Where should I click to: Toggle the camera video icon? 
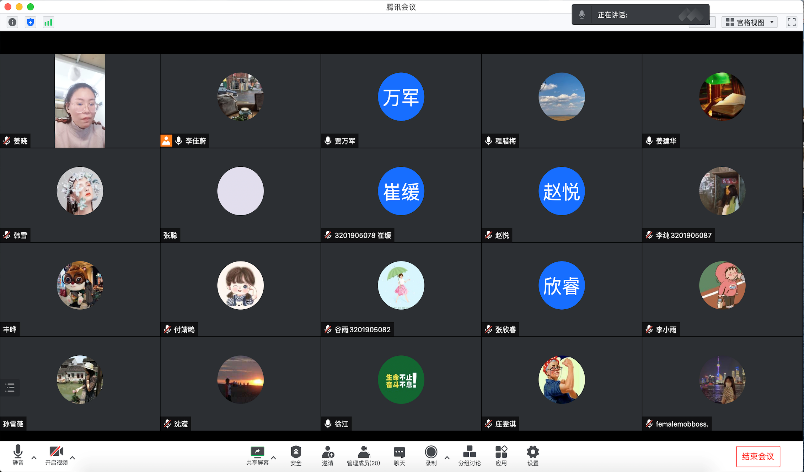click(x=56, y=453)
